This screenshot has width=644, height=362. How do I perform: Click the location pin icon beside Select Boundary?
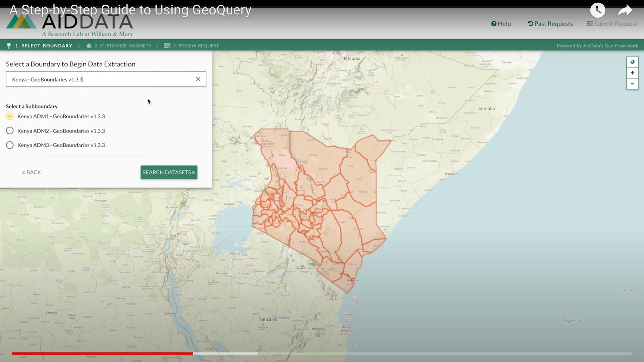8,46
